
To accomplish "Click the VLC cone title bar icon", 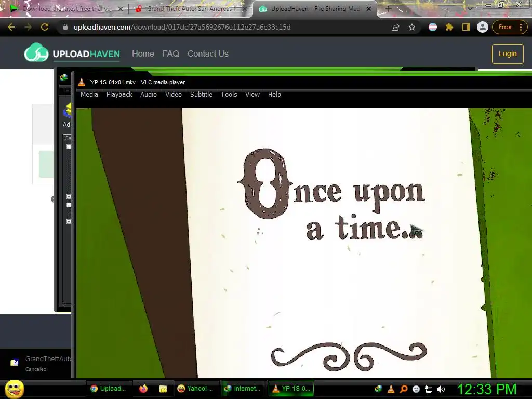I will coord(82,82).
